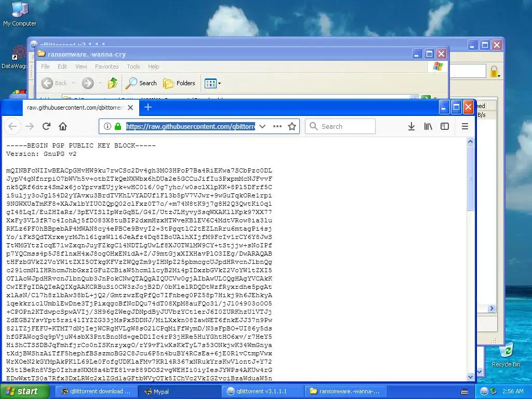Image resolution: width=532 pixels, height=399 pixels.
Task: Switch to Mypal taskbar button
Action: [x=179, y=391]
